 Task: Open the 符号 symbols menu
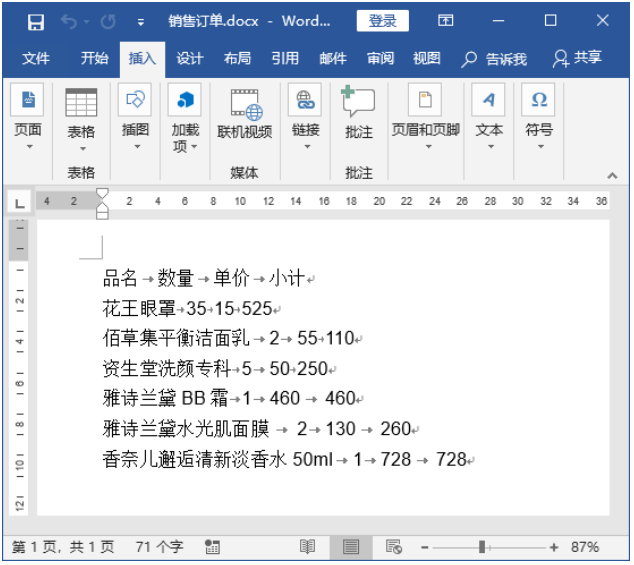(x=539, y=116)
